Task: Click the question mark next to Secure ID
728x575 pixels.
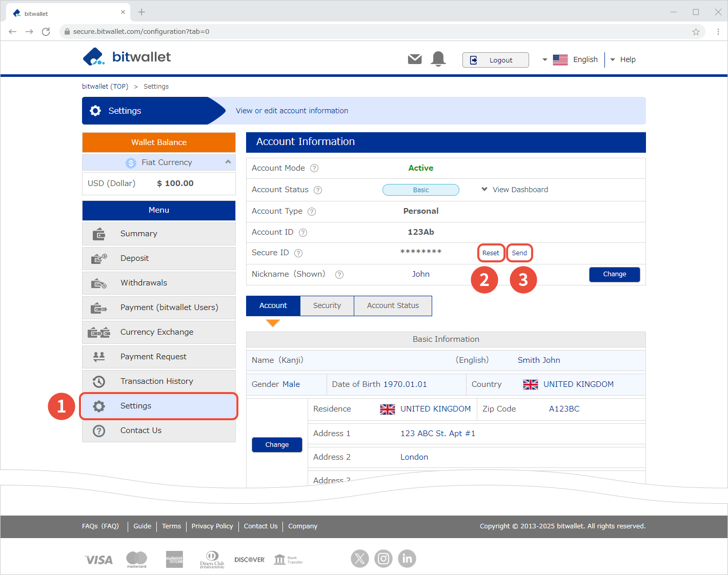Action: [x=298, y=253]
